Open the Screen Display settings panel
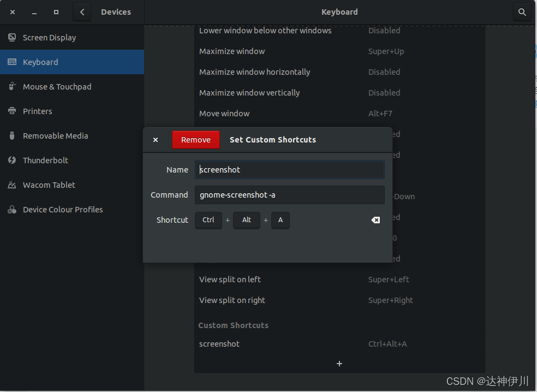The height and width of the screenshot is (392, 537). 72,37
